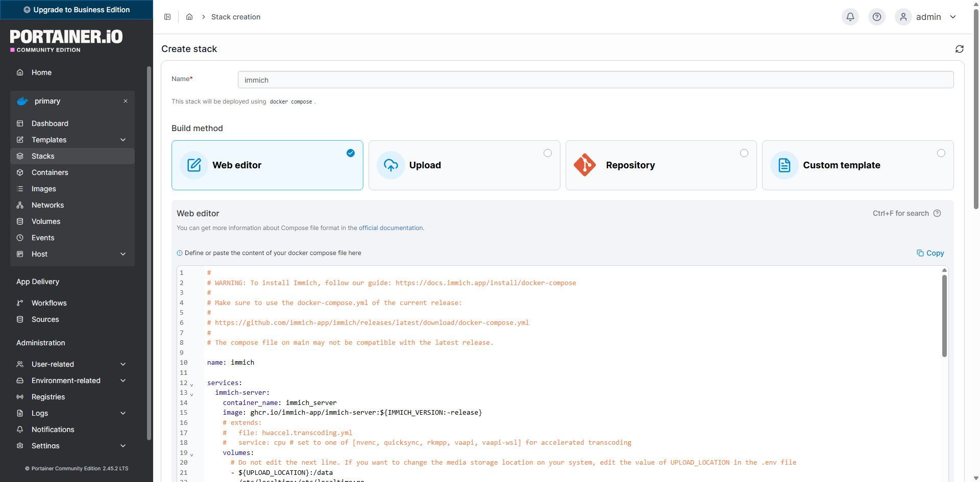Click the Portainer.io logo

click(x=66, y=41)
